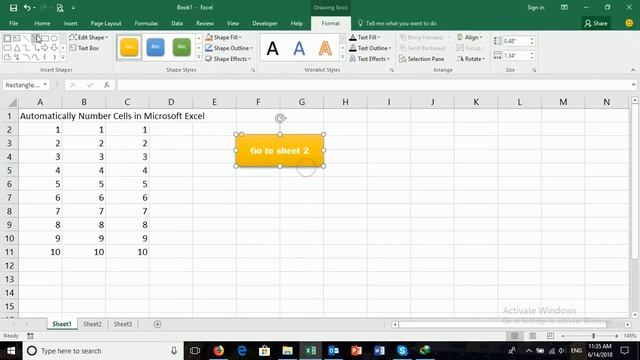640x360 pixels.
Task: Expand the Name Box dropdown arrow
Action: pyautogui.click(x=45, y=85)
